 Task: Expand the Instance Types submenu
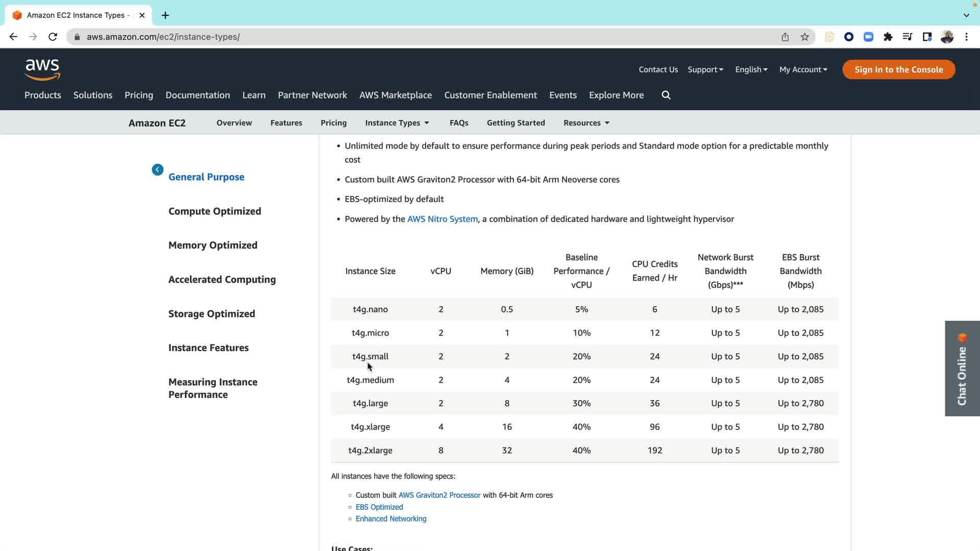(x=397, y=123)
